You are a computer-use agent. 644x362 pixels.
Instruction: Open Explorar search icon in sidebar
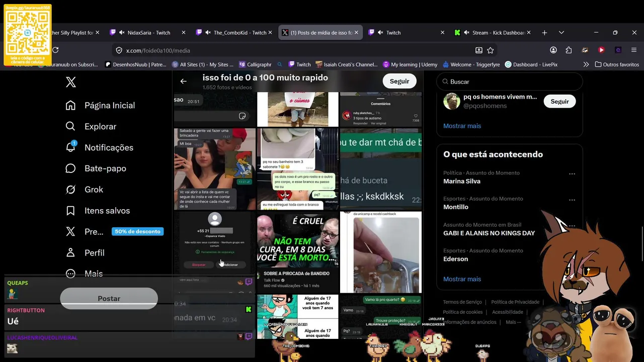pyautogui.click(x=70, y=126)
